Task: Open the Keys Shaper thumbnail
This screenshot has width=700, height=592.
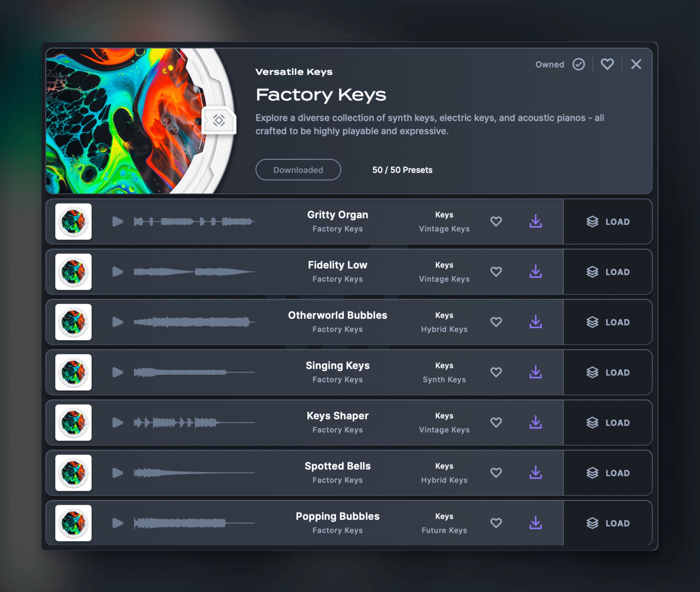Action: [73, 423]
